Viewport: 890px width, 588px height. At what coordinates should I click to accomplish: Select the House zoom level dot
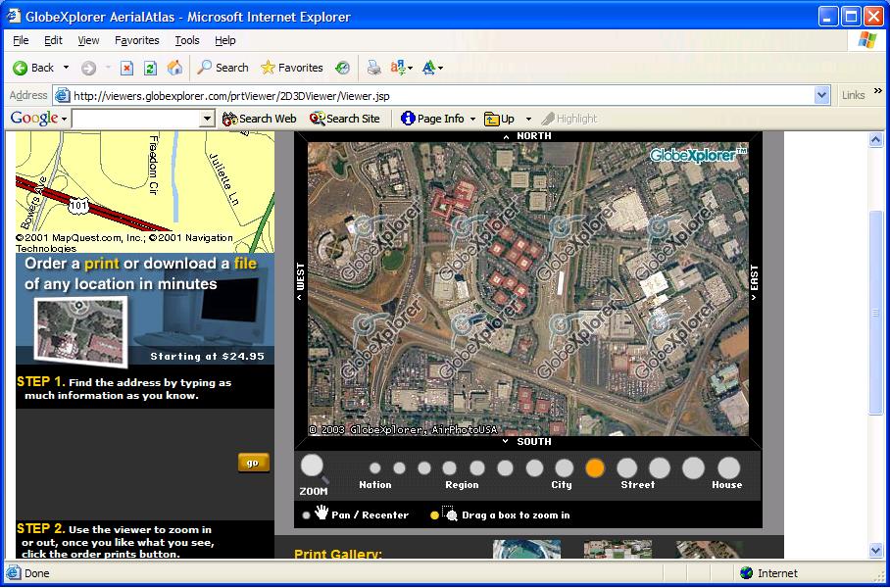pyautogui.click(x=729, y=468)
